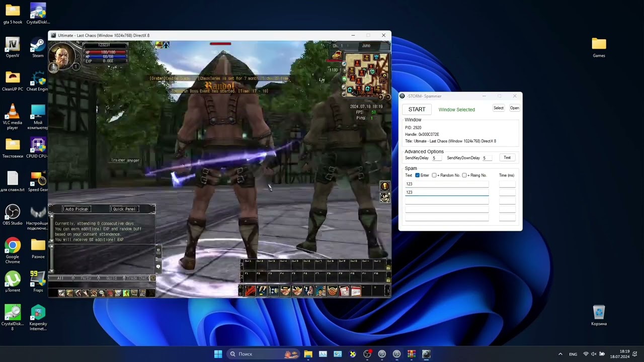
Task: Open the Speed Gear desktop shortcut
Action: point(38,182)
